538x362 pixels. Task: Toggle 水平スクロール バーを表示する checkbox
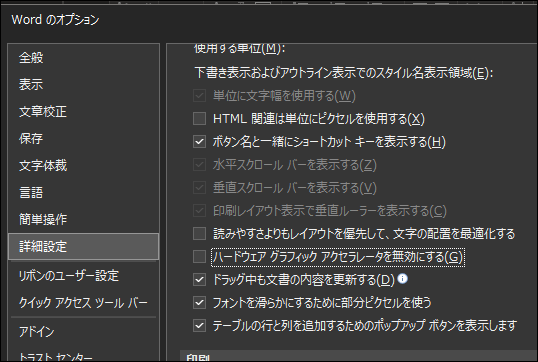(199, 165)
